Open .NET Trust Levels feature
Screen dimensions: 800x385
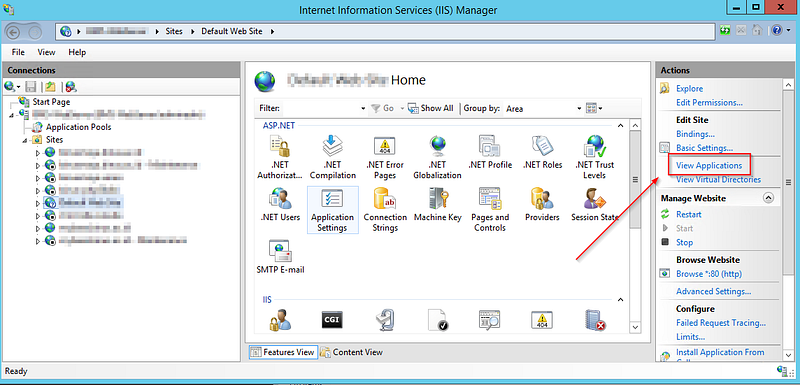[x=594, y=157]
